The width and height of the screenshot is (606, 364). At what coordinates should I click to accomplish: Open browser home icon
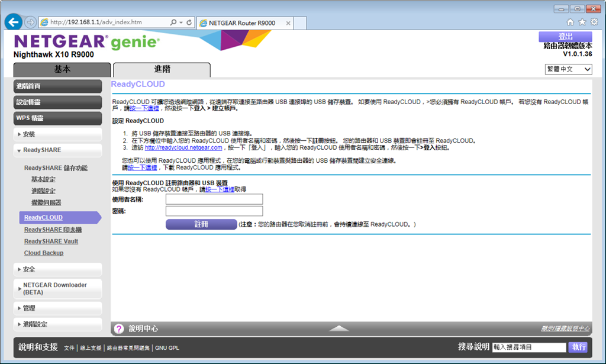pos(570,22)
